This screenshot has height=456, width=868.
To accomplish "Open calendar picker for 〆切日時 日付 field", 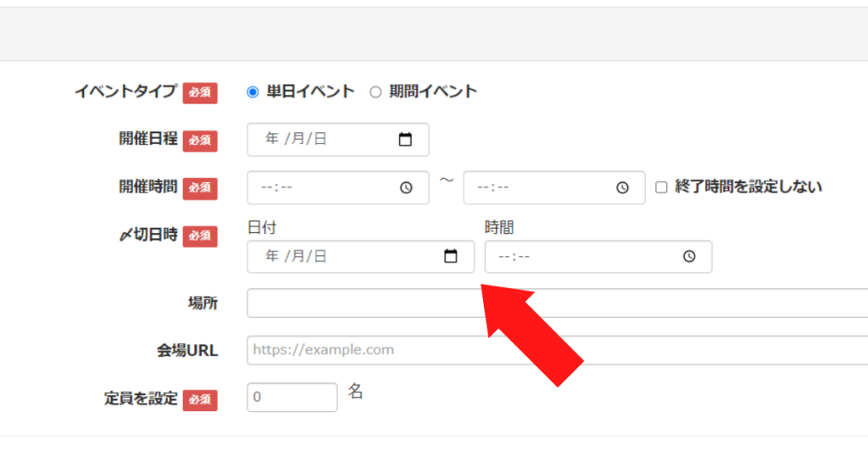I will [x=451, y=256].
